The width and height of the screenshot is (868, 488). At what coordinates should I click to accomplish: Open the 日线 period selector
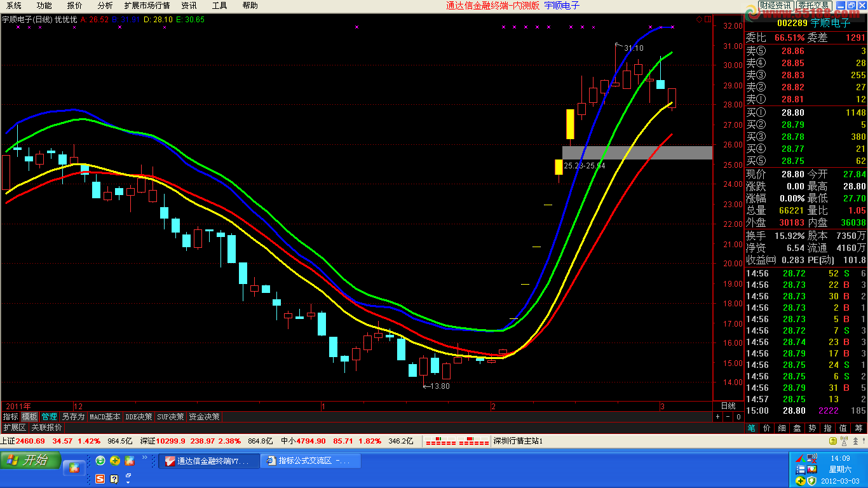point(728,405)
